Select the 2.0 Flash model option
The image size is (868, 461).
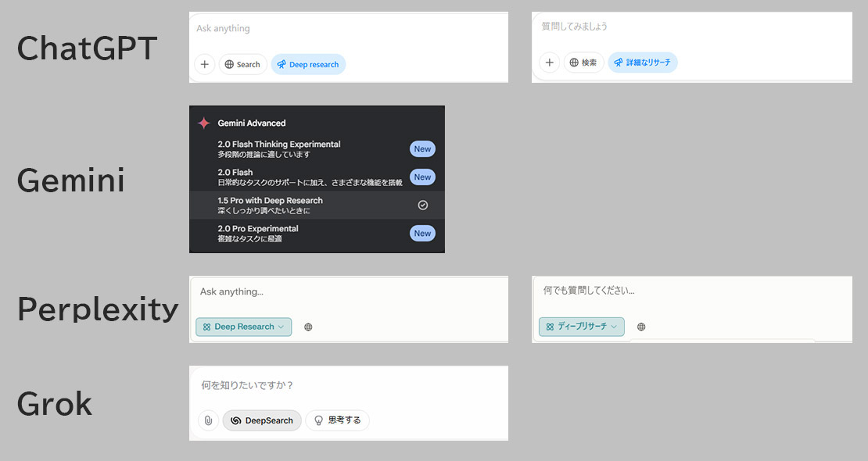[317, 177]
